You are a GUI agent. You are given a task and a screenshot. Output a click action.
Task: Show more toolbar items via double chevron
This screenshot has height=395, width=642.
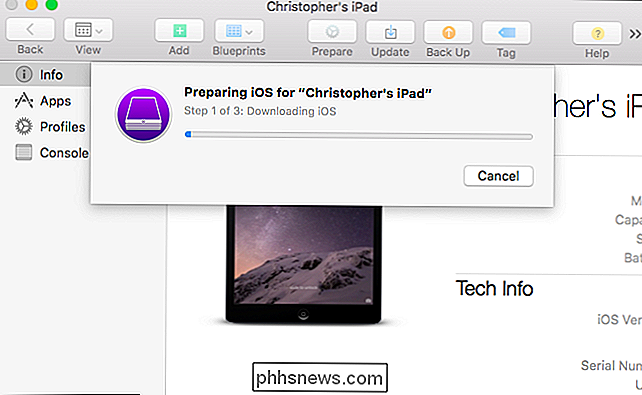click(x=635, y=34)
